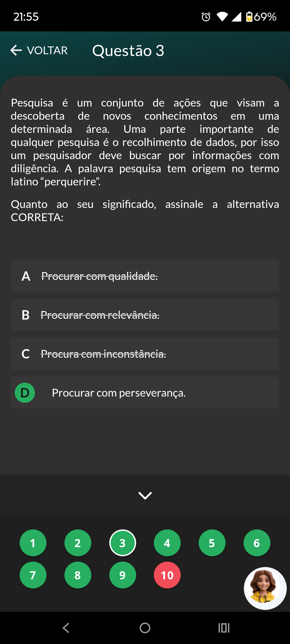The width and height of the screenshot is (290, 644).
Task: Choose alternative A Procurar com qualidade
Action: click(99, 276)
